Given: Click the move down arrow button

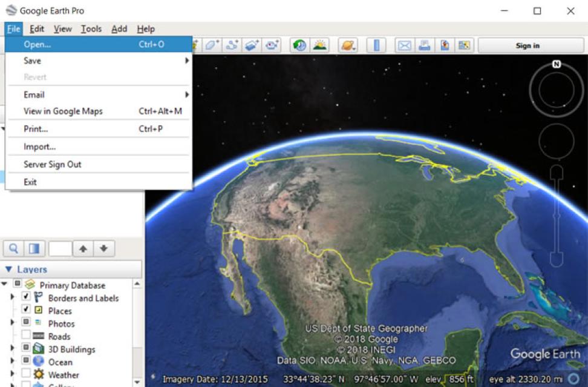Looking at the screenshot, I should (x=104, y=248).
